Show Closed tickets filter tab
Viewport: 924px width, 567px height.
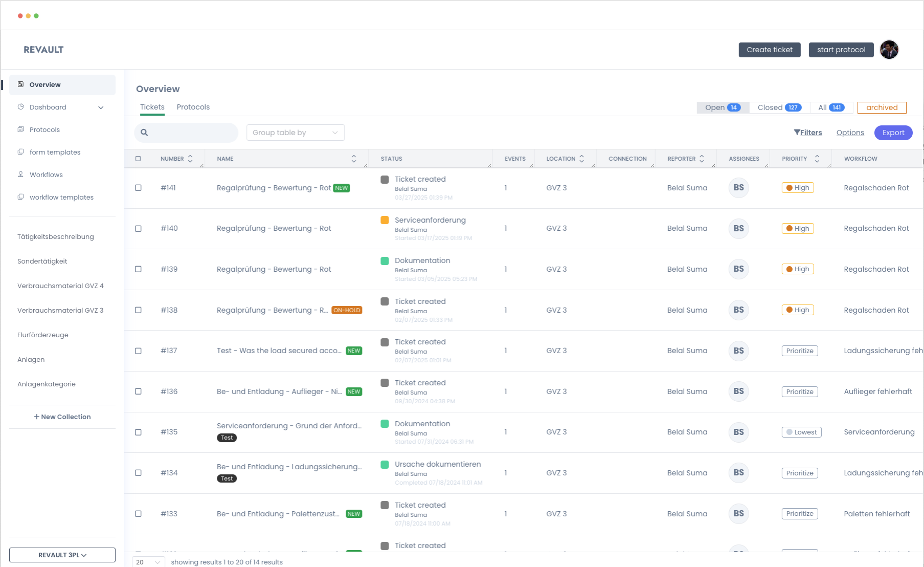779,107
